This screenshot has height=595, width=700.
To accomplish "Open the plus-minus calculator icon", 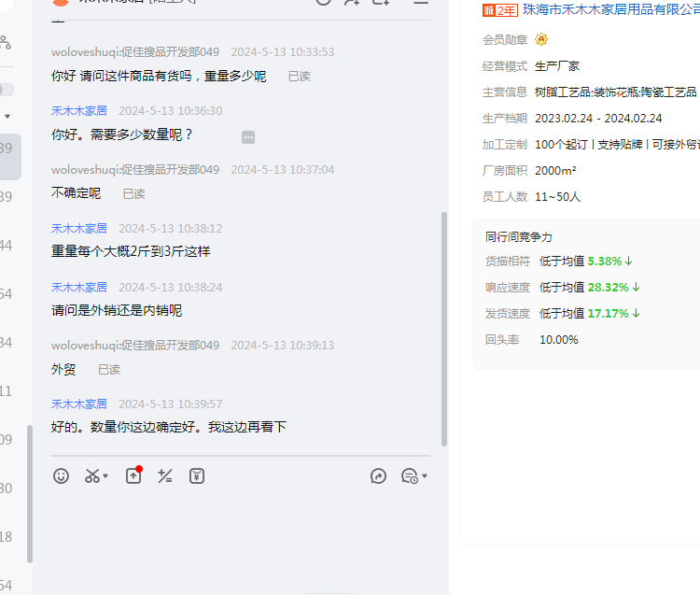I will click(165, 475).
